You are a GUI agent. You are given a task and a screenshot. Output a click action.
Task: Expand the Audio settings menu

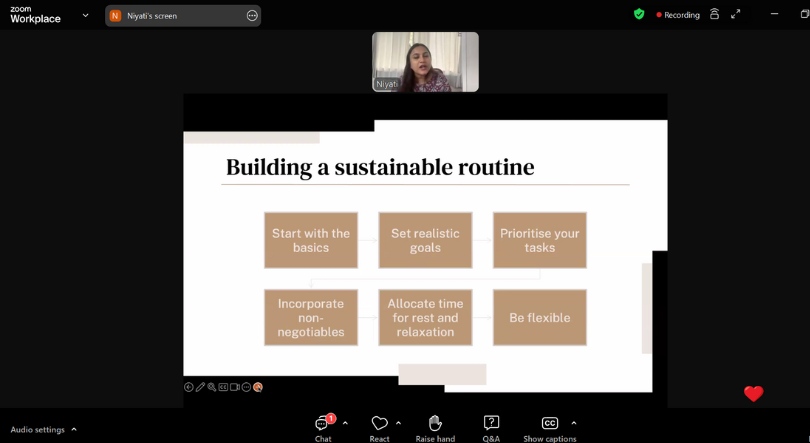73,429
